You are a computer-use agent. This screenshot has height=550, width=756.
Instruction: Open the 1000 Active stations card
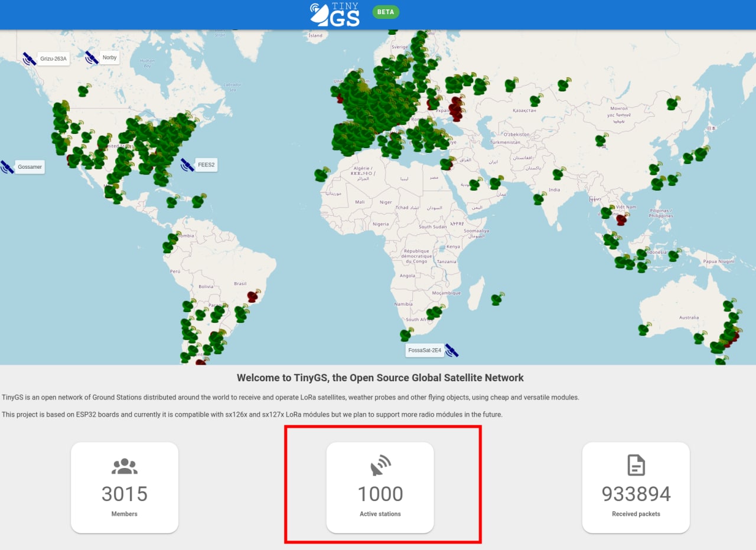tap(380, 487)
